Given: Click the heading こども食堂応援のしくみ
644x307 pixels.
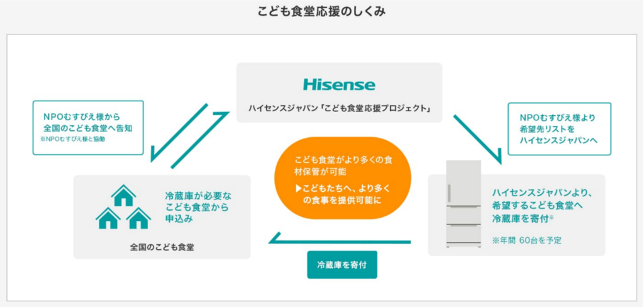Looking at the screenshot, I should click(x=321, y=11).
